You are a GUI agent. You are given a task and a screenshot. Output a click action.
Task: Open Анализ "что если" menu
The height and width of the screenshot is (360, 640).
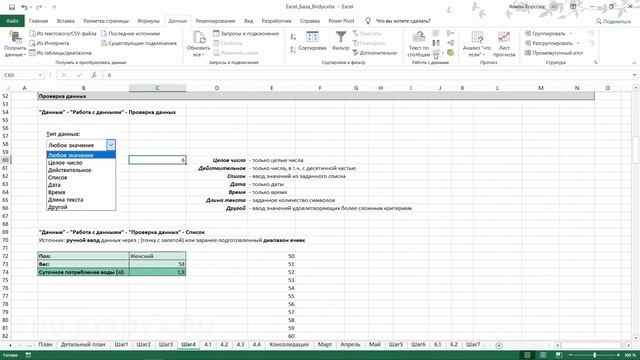[477, 43]
